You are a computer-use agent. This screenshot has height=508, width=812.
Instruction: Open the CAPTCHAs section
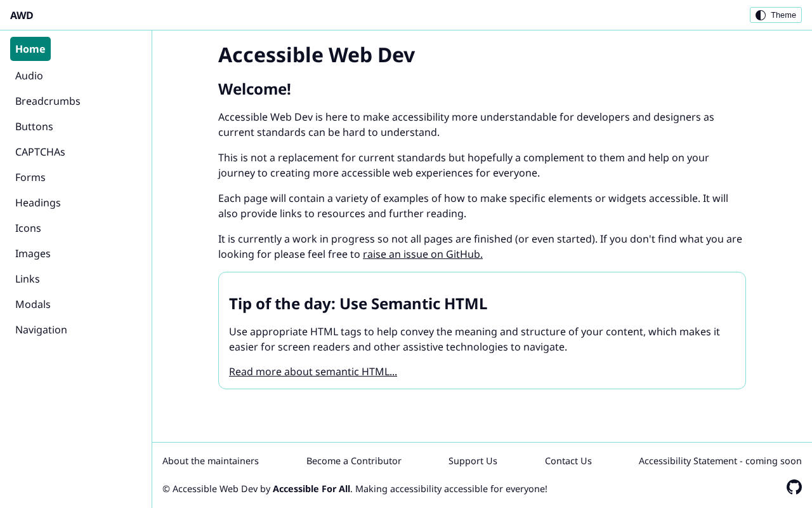[x=40, y=152]
